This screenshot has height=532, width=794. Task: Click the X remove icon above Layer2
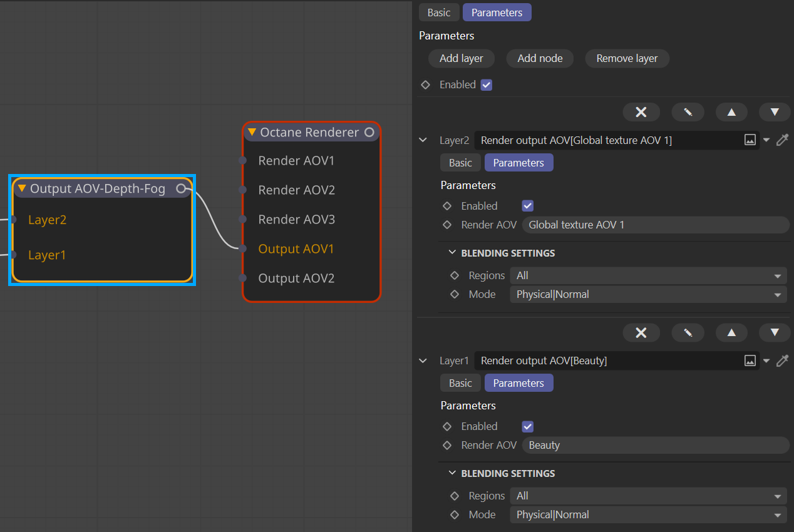coord(641,112)
